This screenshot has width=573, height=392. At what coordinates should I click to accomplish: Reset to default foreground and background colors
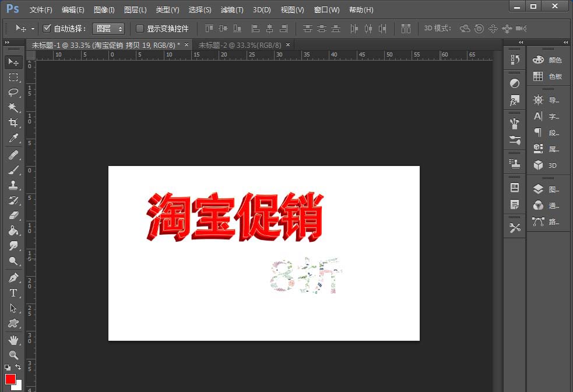(x=8, y=367)
